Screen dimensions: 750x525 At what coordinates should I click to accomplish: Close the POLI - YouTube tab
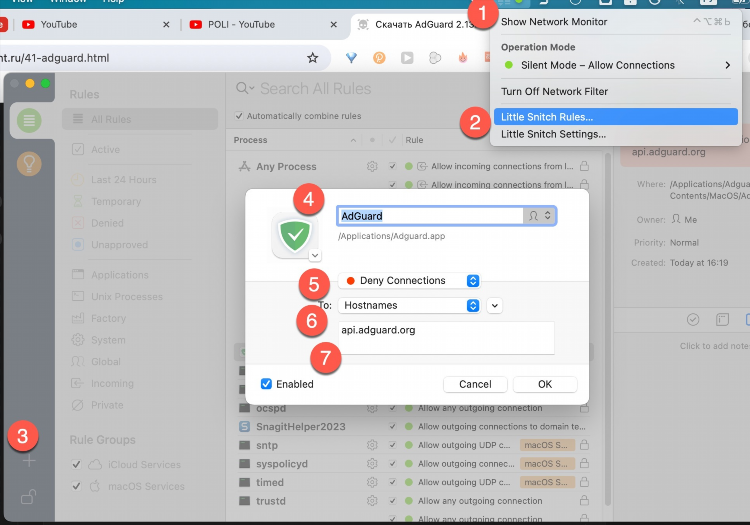tap(333, 24)
